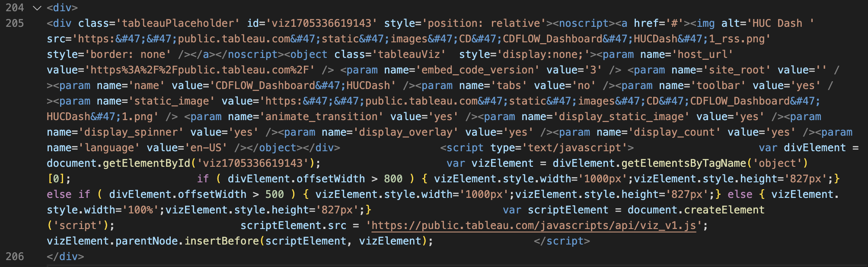Click the 'host_url' param name
The height and width of the screenshot is (267, 868).
coord(702,54)
